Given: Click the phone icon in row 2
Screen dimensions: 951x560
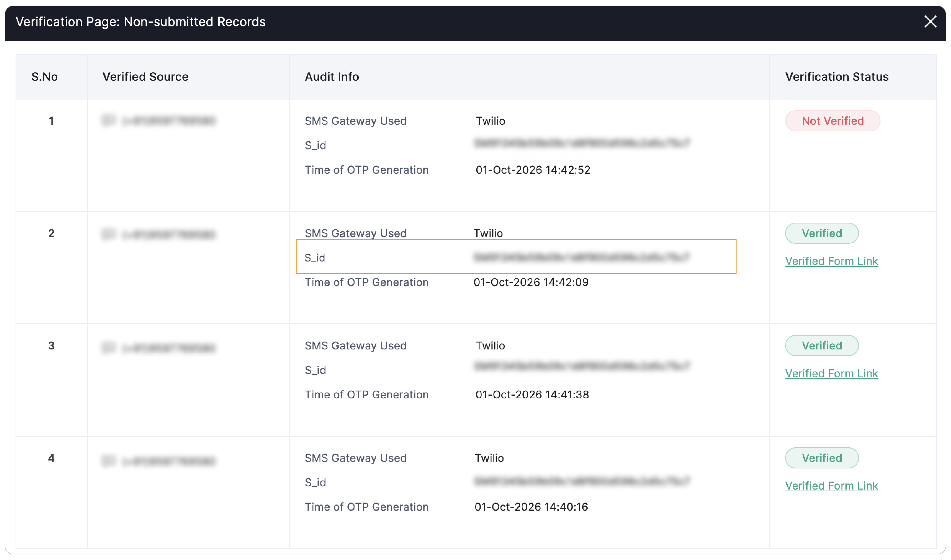Looking at the screenshot, I should (109, 234).
